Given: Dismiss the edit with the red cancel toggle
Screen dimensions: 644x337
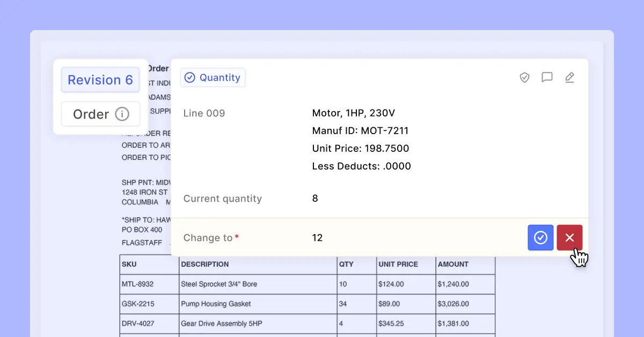Looking at the screenshot, I should [569, 238].
